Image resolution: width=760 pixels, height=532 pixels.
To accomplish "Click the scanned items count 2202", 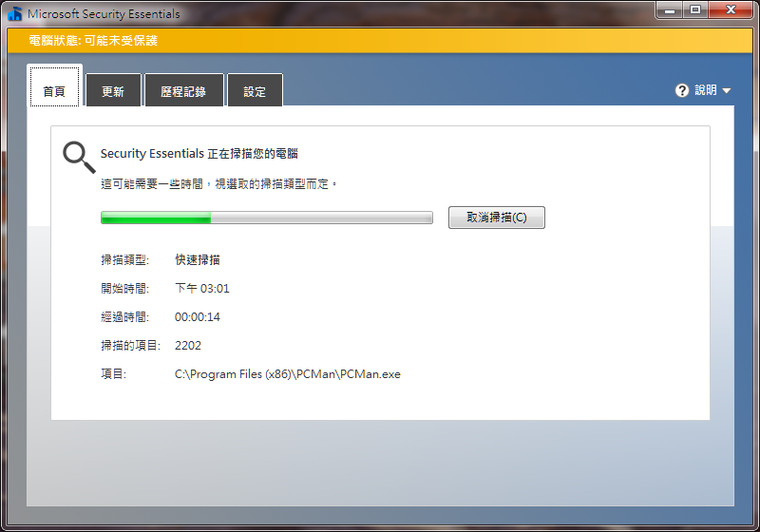I will click(x=188, y=346).
